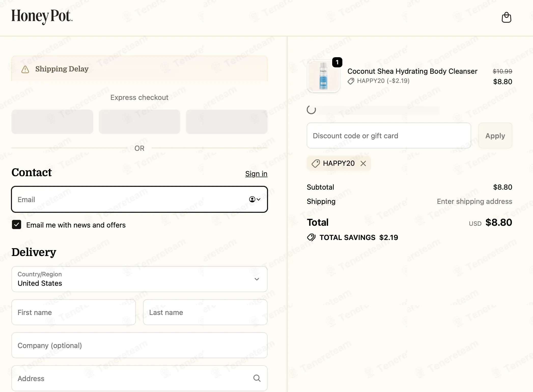Expand the Shipping Delay notice
Viewport: 533px width, 392px height.
click(x=139, y=69)
